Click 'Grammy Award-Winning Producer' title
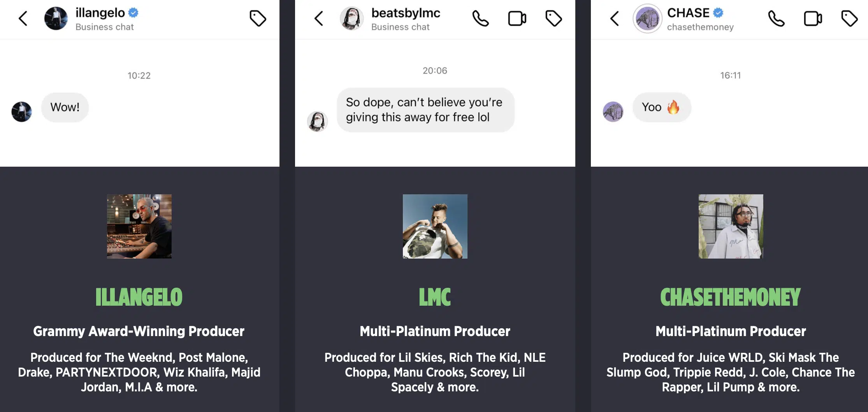 (139, 331)
